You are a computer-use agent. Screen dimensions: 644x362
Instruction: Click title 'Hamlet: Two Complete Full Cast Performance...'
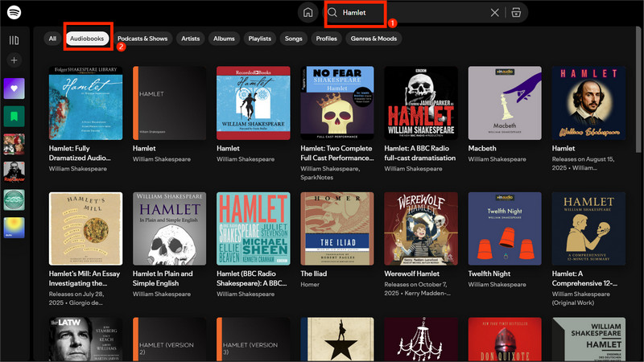(336, 153)
